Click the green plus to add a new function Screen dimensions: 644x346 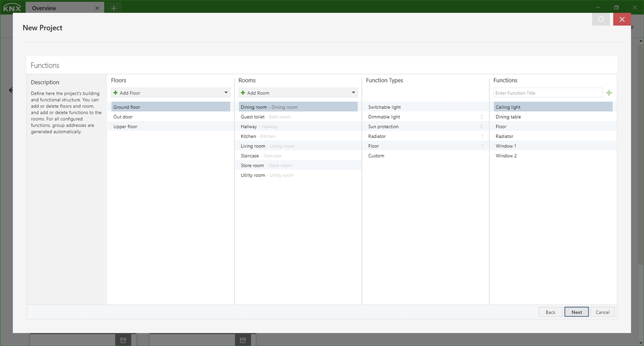(609, 92)
